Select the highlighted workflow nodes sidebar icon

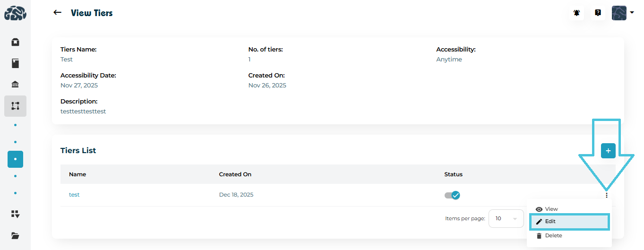click(15, 106)
